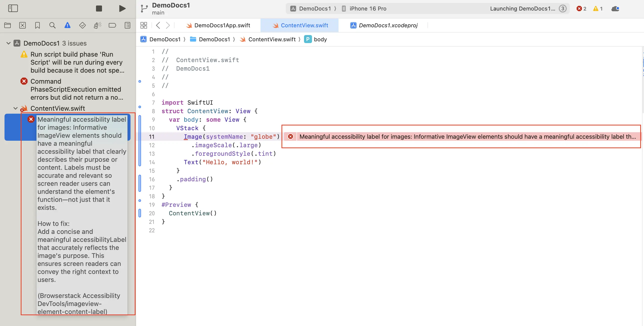
Task: Open the Debug navigator fire extinguisher icon
Action: click(97, 25)
